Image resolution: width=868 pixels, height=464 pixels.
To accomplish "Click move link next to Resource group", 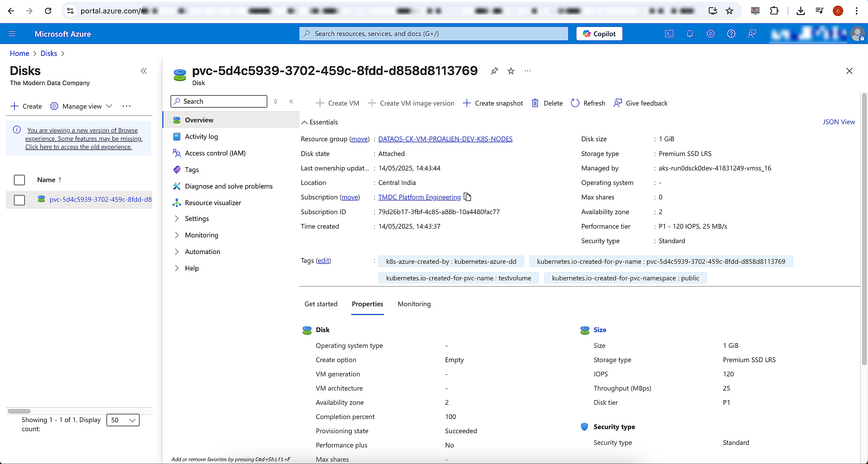I will click(359, 139).
